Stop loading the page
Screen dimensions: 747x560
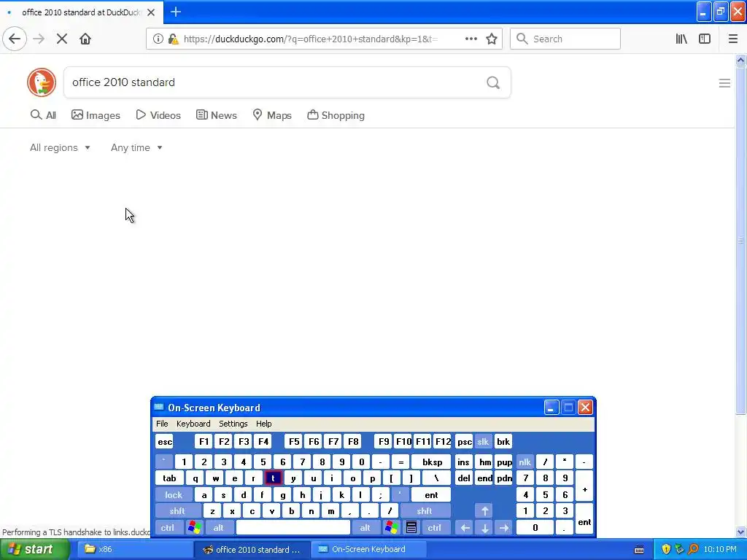[x=62, y=39]
